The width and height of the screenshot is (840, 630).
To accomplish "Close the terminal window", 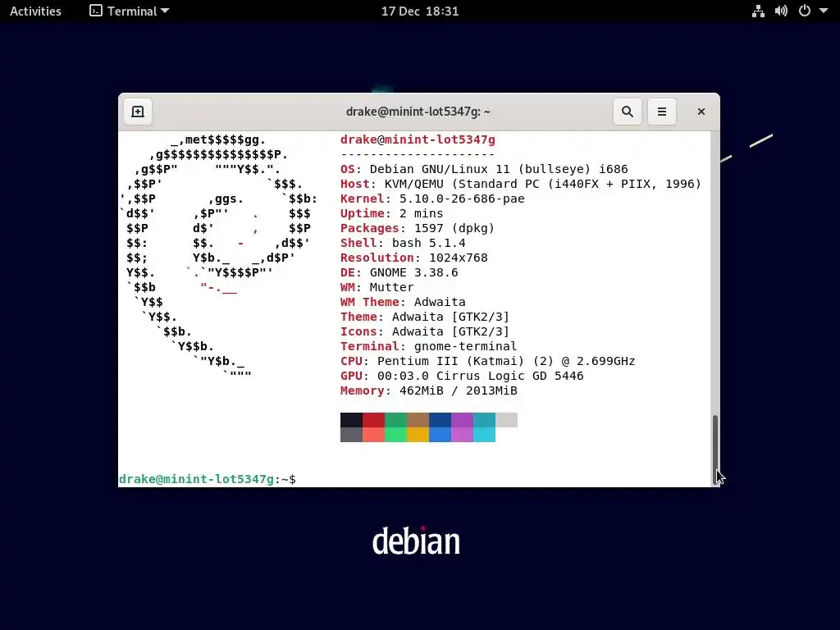I will pyautogui.click(x=701, y=112).
